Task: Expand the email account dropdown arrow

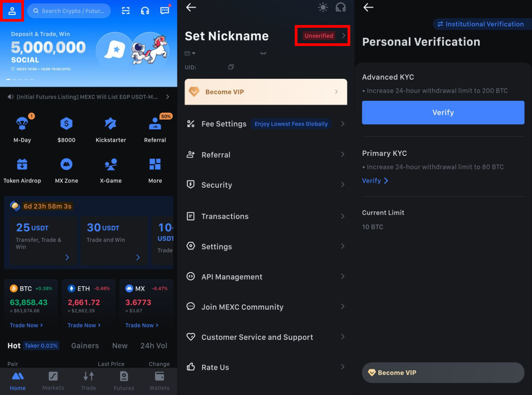Action: click(194, 53)
